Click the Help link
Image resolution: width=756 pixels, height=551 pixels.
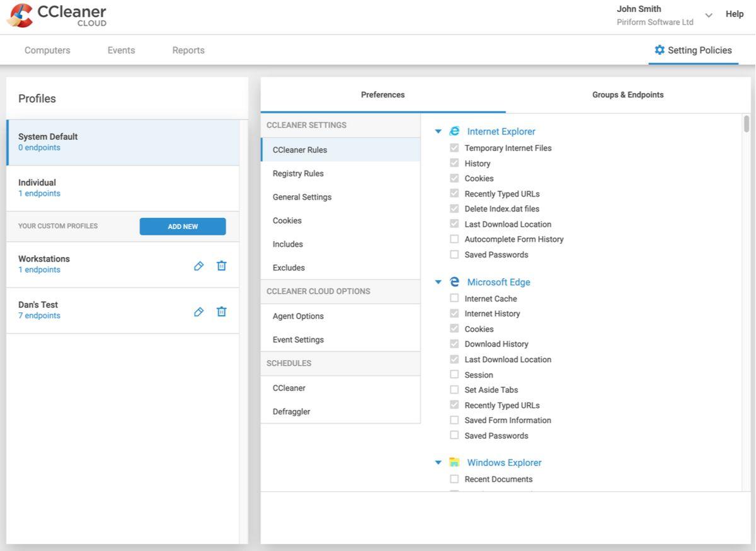coord(735,14)
